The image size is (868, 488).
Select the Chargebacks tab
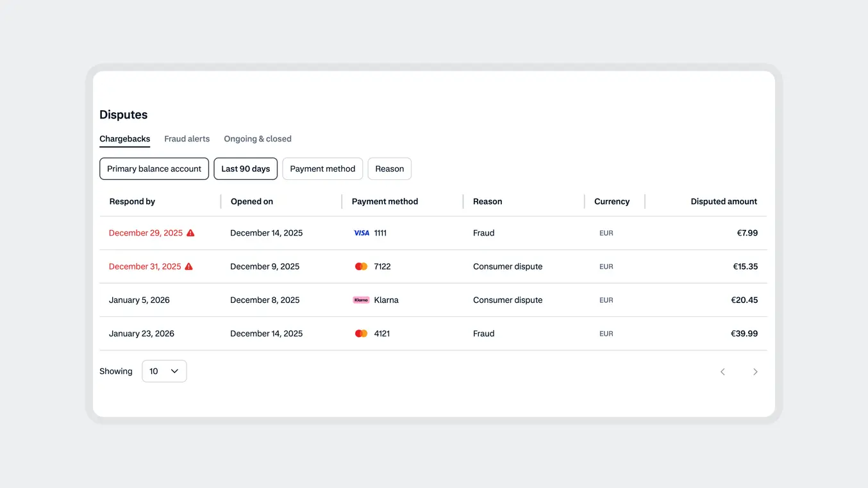click(124, 138)
